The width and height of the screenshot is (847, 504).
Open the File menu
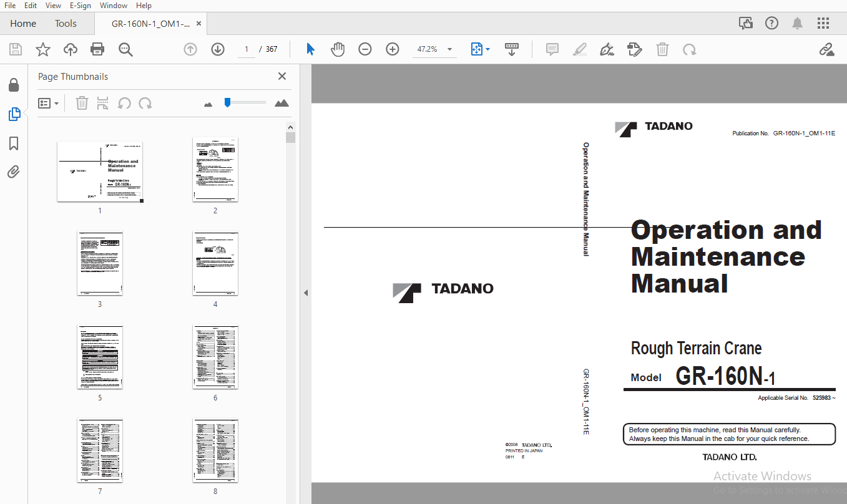point(10,6)
